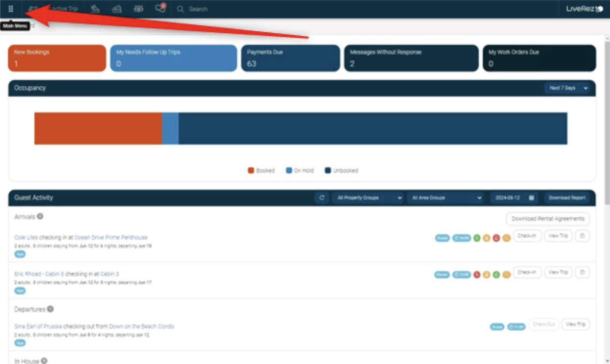Open the Main Menu grid icon
This screenshot has width=610, height=364.
pos(11,9)
